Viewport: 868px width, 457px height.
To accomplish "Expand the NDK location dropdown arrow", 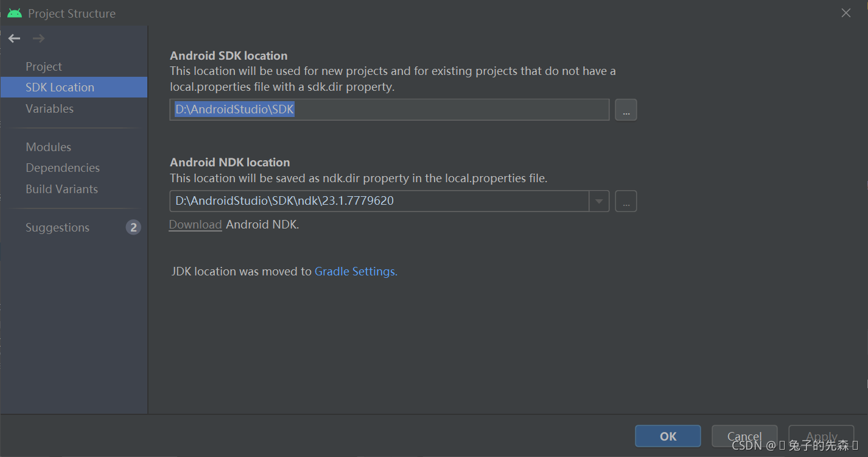I will [599, 201].
